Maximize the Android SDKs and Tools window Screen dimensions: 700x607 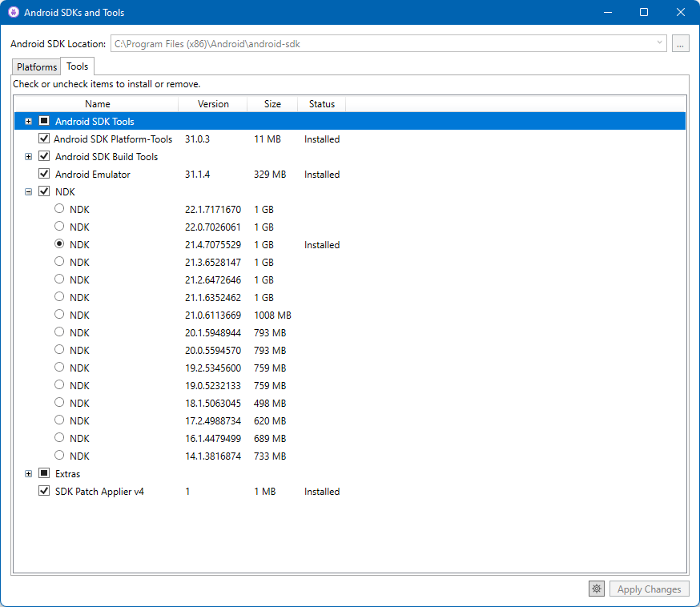pyautogui.click(x=644, y=12)
